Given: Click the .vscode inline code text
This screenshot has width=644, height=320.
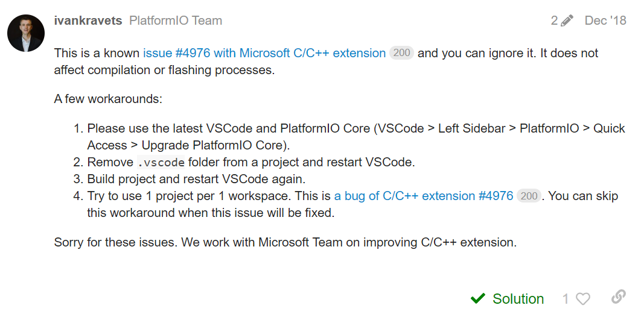Looking at the screenshot, I should [161, 162].
